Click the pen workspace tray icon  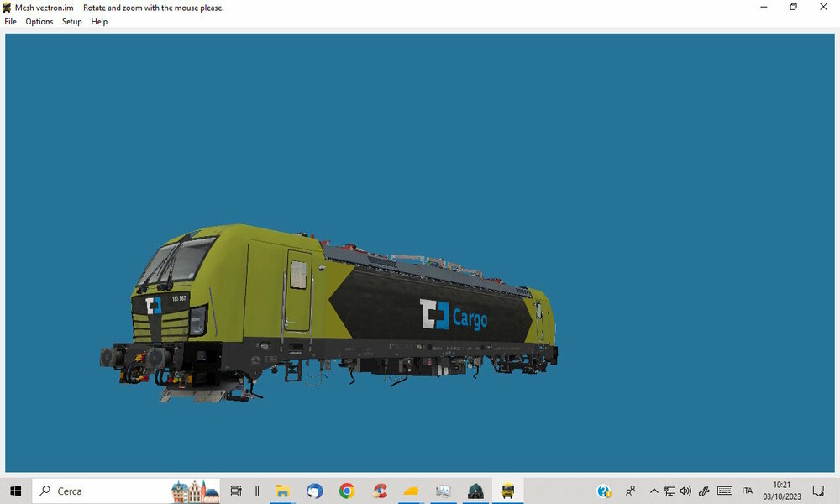[704, 491]
